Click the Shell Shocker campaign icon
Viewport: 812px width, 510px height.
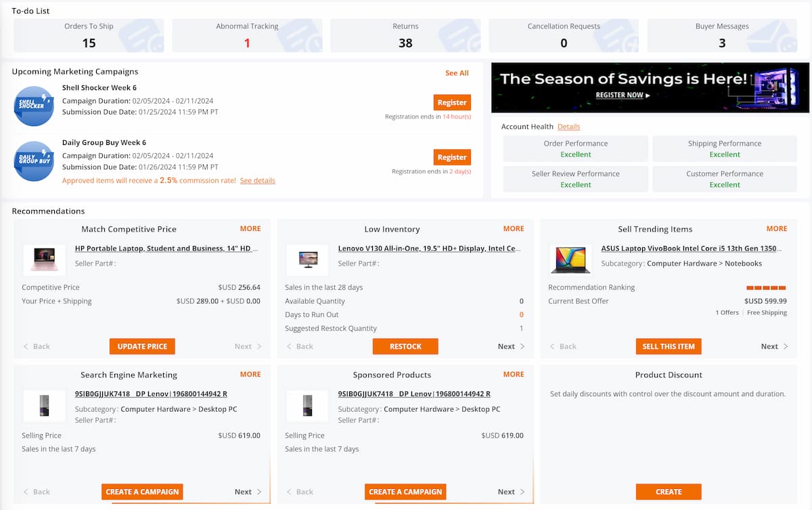[x=34, y=106]
